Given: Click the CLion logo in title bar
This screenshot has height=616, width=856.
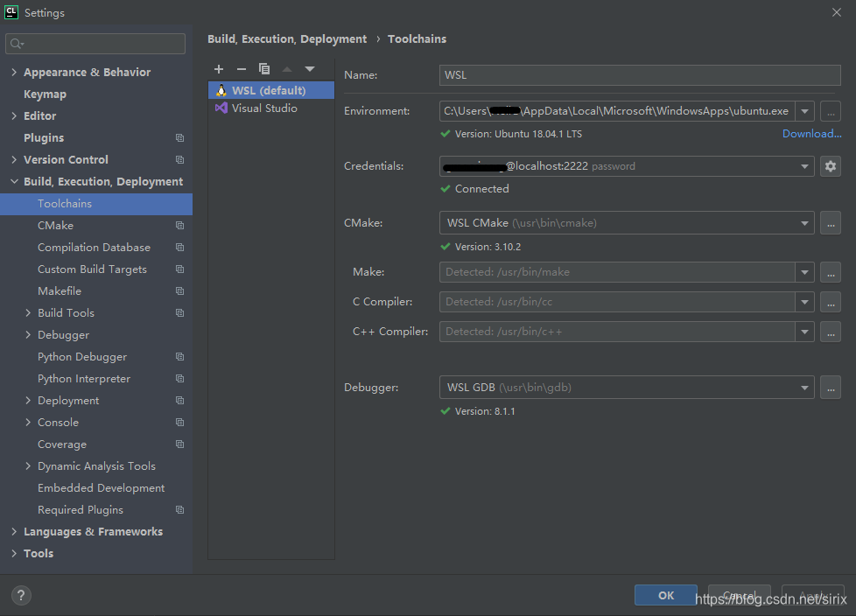Looking at the screenshot, I should point(11,12).
